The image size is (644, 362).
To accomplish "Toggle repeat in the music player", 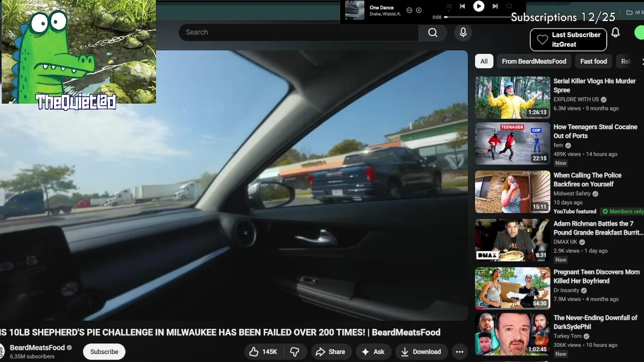I will pos(509,6).
